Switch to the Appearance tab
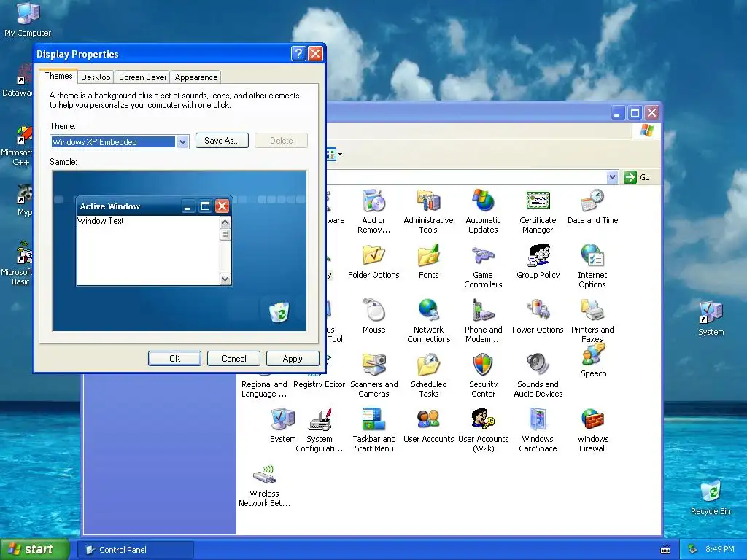 [196, 77]
